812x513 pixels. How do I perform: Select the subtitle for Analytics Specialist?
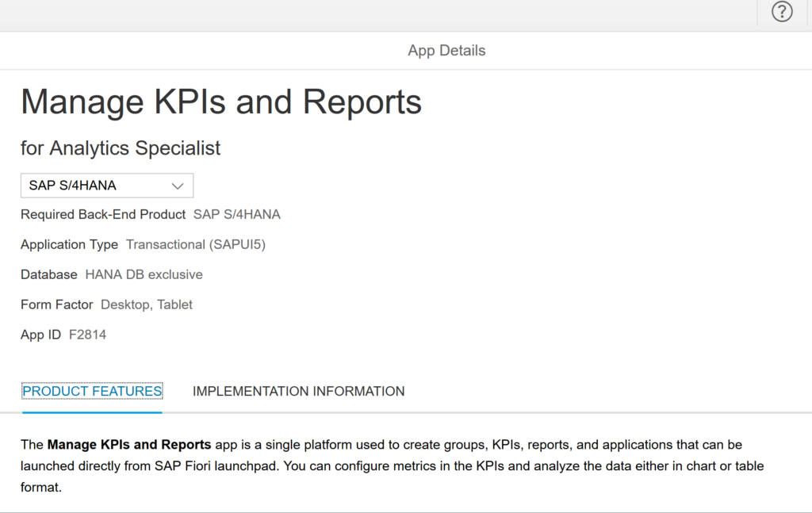121,148
